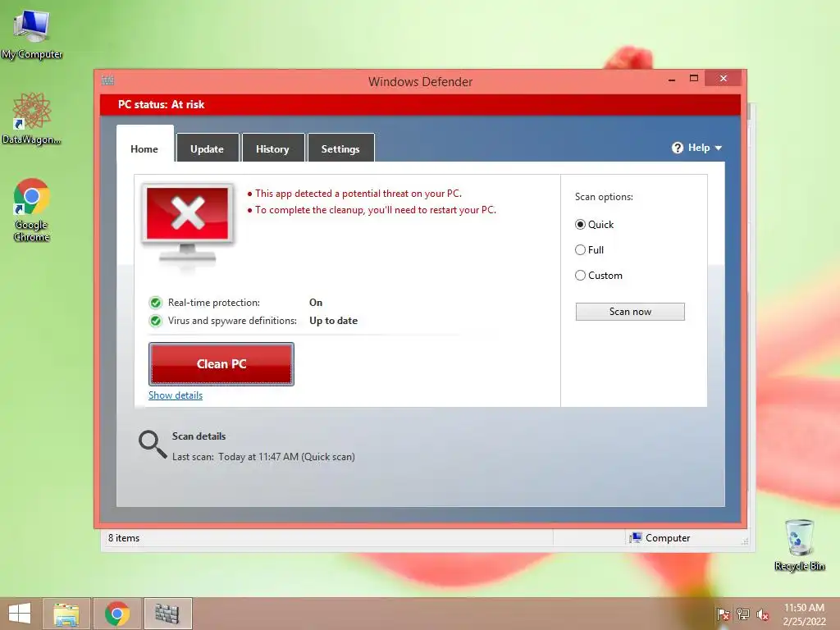Screen dimensions: 840x630
Task: Maximize the Windows Defender window
Action: click(694, 78)
